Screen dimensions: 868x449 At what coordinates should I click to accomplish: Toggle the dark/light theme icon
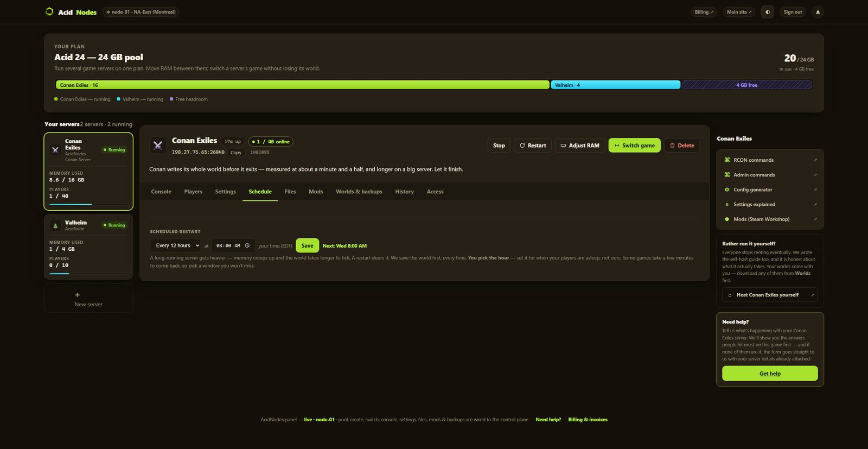tap(768, 12)
